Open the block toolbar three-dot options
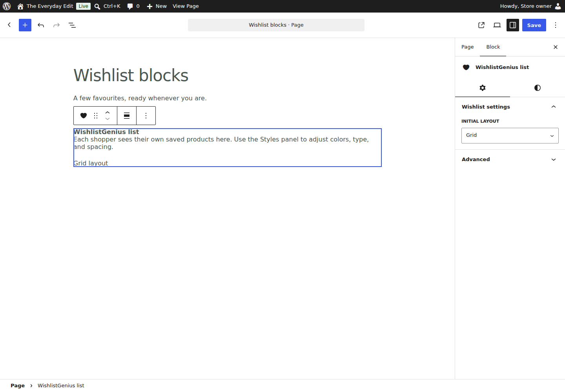Viewport: 565px width, 392px height. [146, 116]
